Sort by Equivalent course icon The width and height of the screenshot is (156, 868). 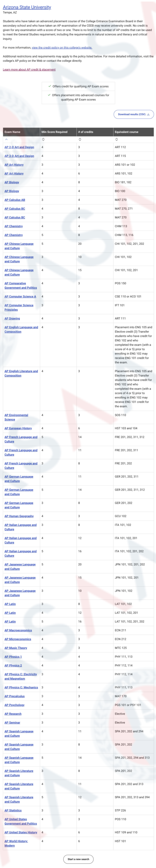point(117,139)
